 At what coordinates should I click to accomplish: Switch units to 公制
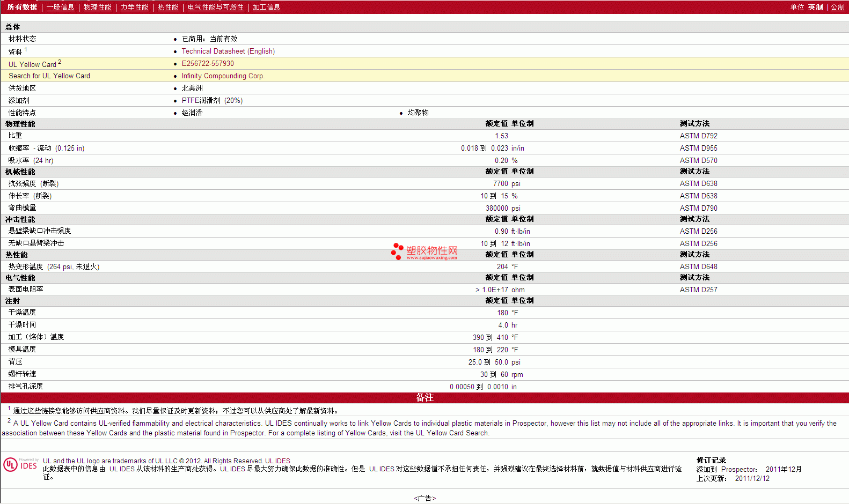(838, 7)
